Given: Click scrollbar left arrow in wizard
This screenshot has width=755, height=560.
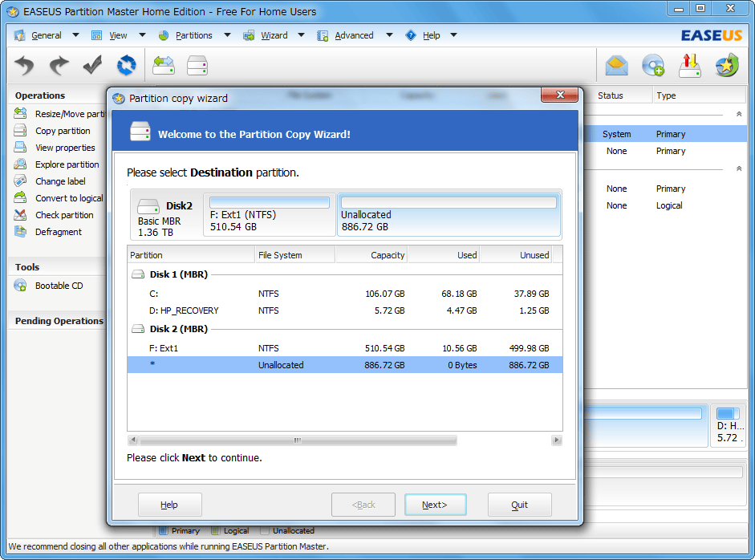Looking at the screenshot, I should tap(133, 440).
